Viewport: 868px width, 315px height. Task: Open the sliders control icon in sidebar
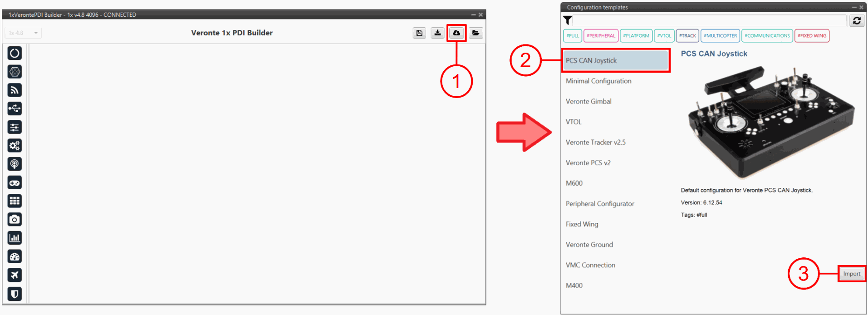pyautogui.click(x=15, y=127)
